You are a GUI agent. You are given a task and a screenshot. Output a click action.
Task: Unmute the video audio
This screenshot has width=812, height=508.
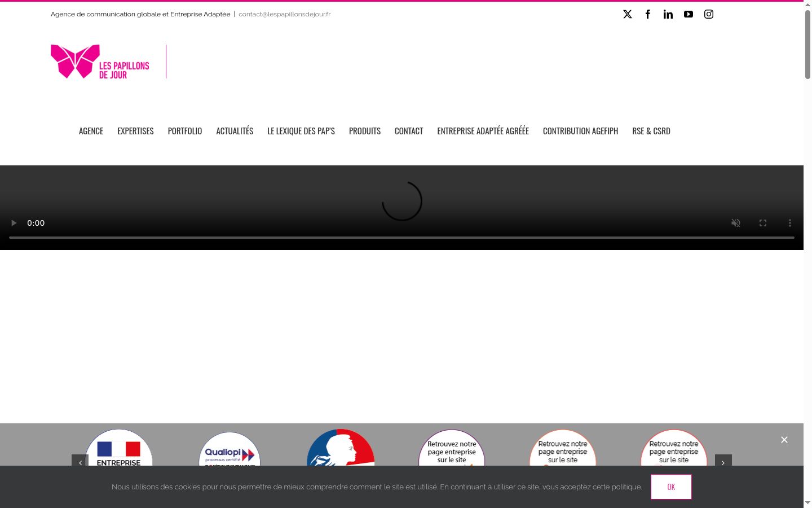click(736, 223)
